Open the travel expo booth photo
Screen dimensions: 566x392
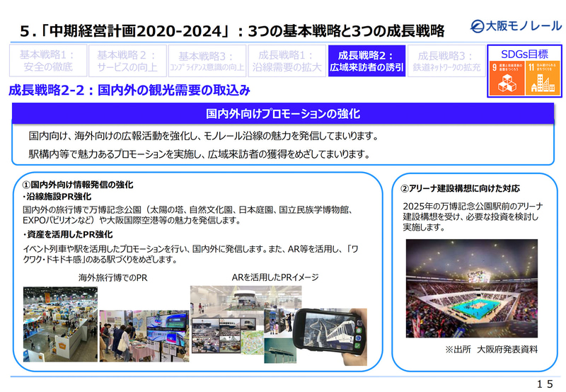point(144,335)
